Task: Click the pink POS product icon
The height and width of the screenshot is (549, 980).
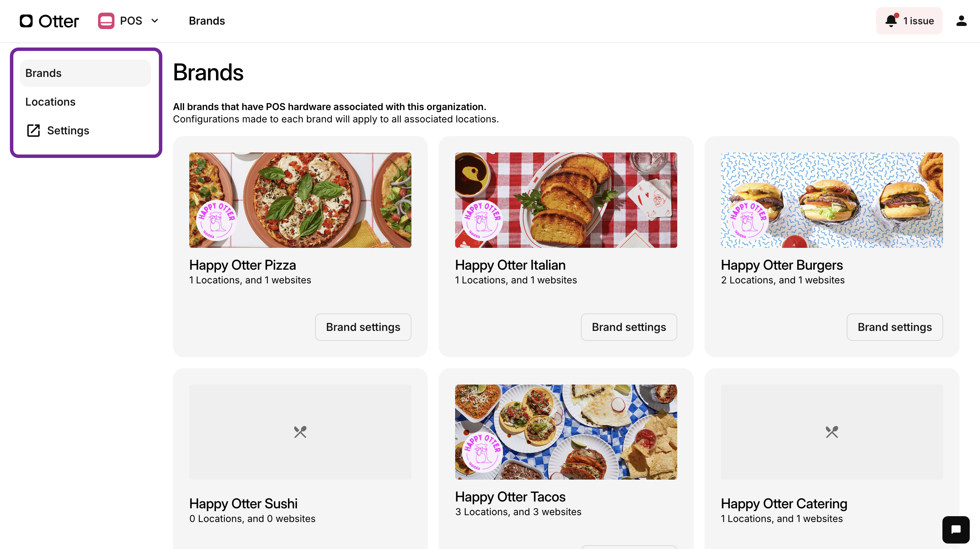Action: click(x=106, y=21)
